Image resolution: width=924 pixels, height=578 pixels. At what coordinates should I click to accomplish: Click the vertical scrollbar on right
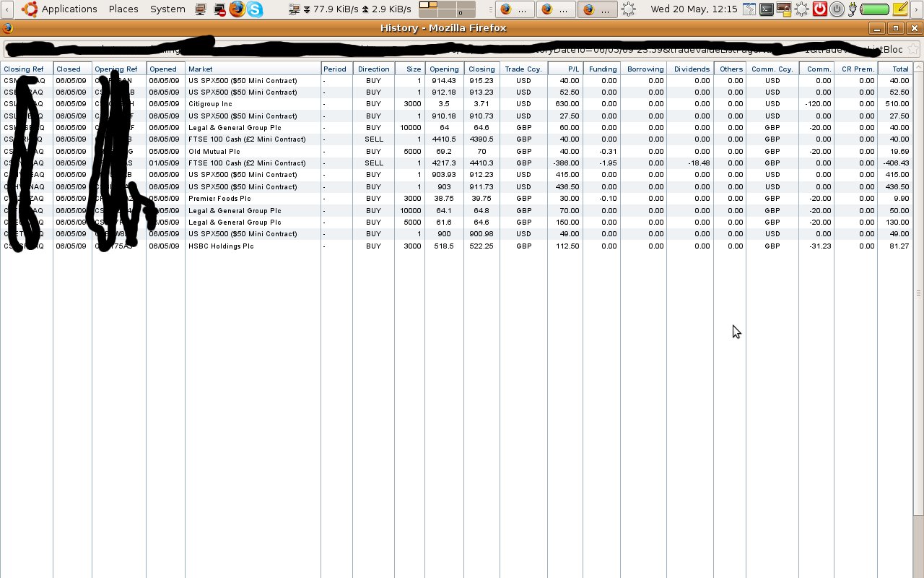918,293
